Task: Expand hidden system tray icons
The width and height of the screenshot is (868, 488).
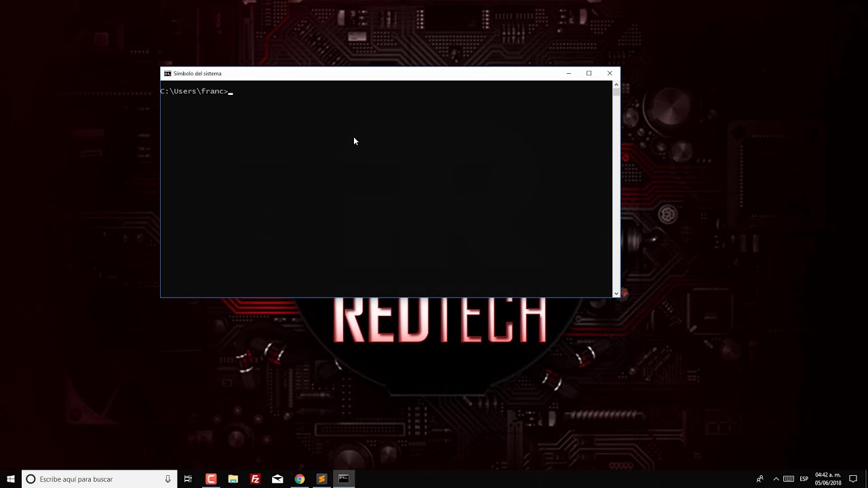Action: tap(776, 479)
